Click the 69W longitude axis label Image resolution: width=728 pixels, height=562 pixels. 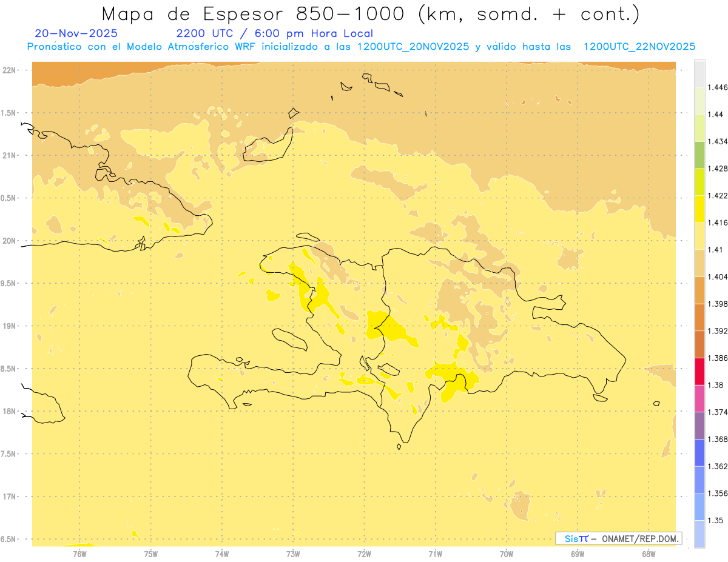[x=578, y=554]
